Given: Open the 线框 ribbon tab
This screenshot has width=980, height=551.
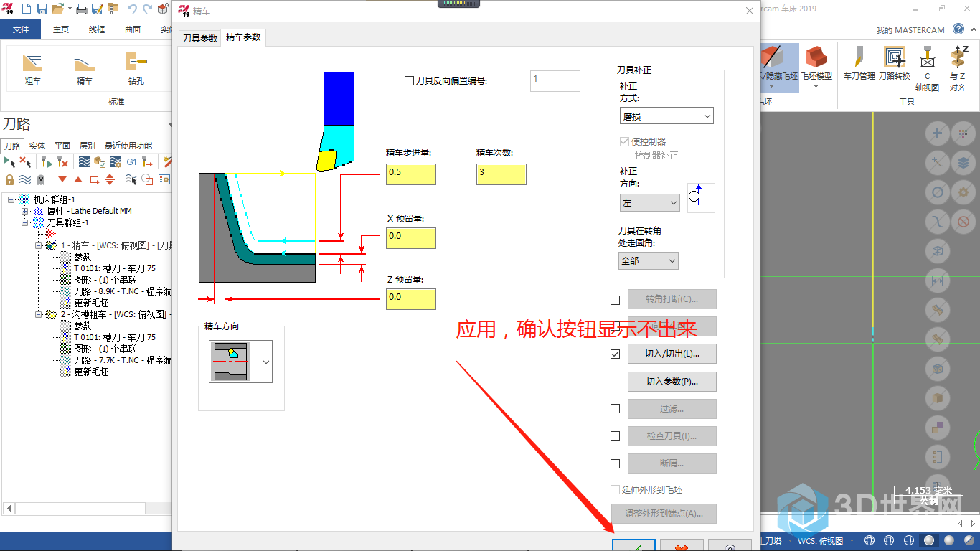Looking at the screenshot, I should [x=97, y=29].
